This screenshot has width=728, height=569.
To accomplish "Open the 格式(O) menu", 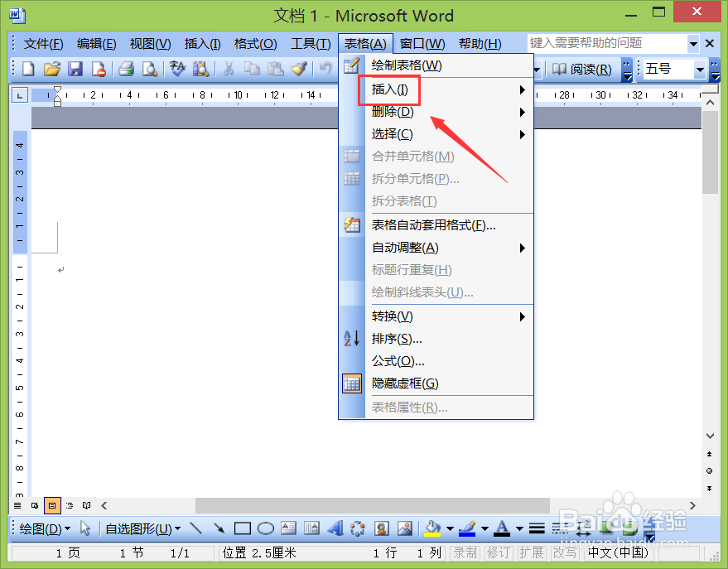I will click(255, 44).
